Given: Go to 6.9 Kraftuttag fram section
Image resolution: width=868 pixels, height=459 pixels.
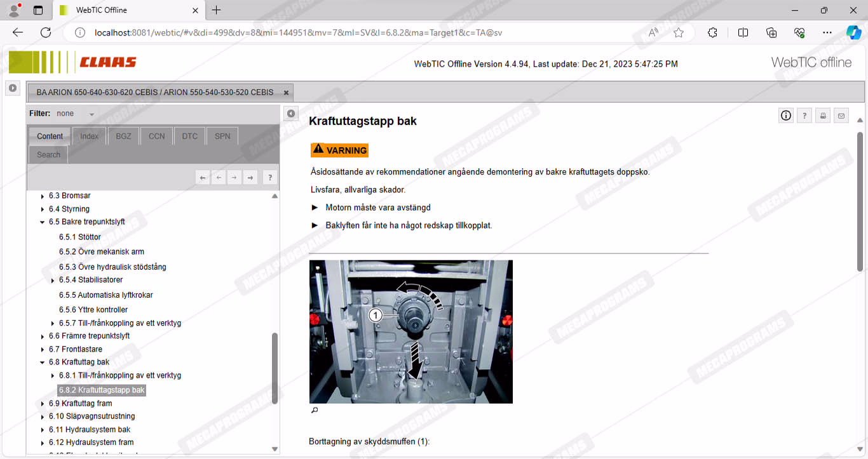Looking at the screenshot, I should [x=80, y=403].
